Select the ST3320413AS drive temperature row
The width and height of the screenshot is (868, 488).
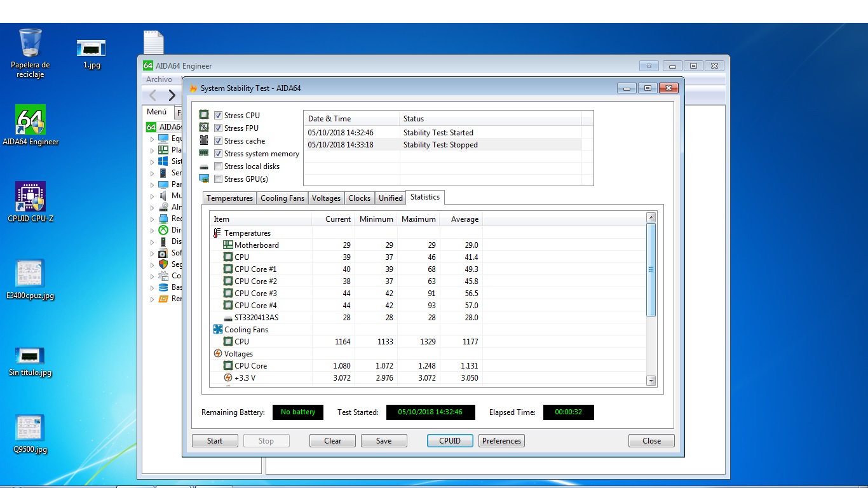(428, 318)
